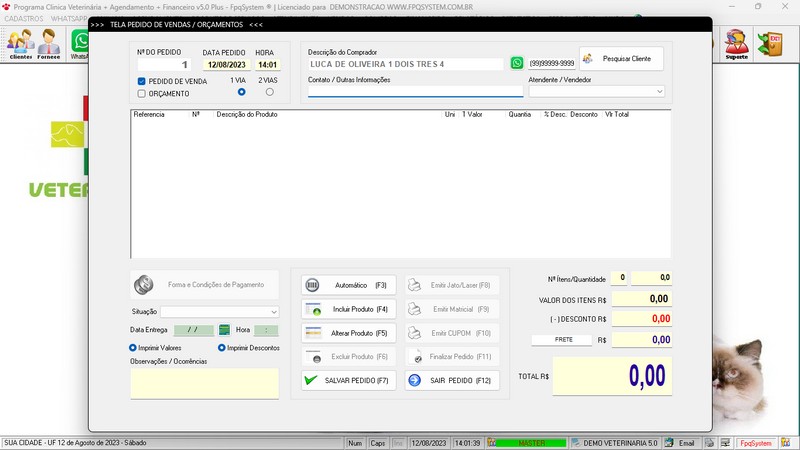Expand the Atendente / Vendedor dropdown
The image size is (800, 450).
659,91
